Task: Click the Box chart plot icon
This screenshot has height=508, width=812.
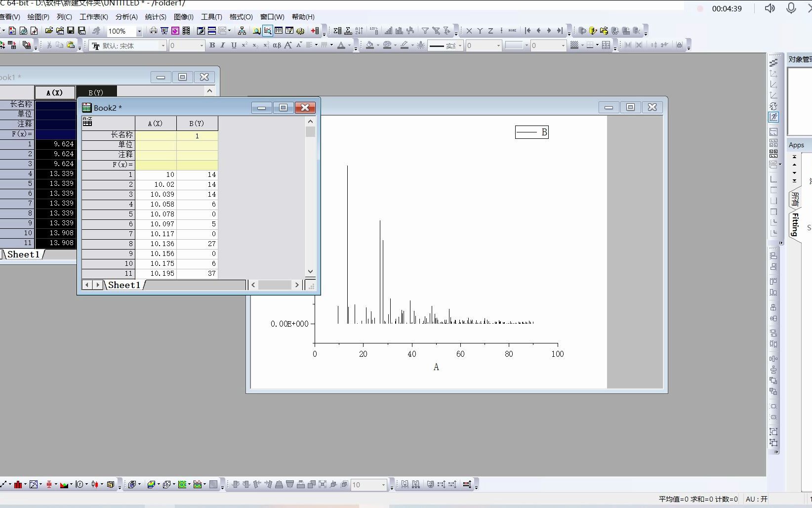Action: click(49, 485)
